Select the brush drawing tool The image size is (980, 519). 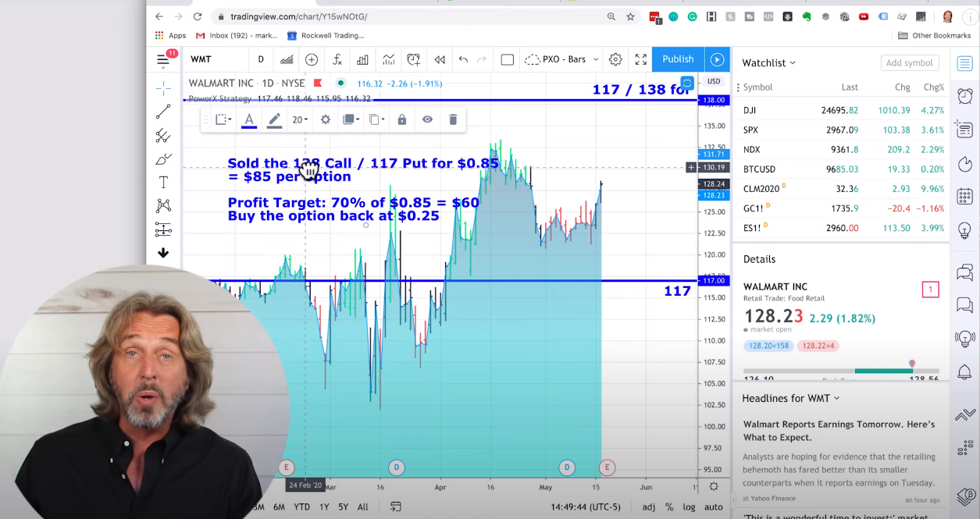point(162,159)
